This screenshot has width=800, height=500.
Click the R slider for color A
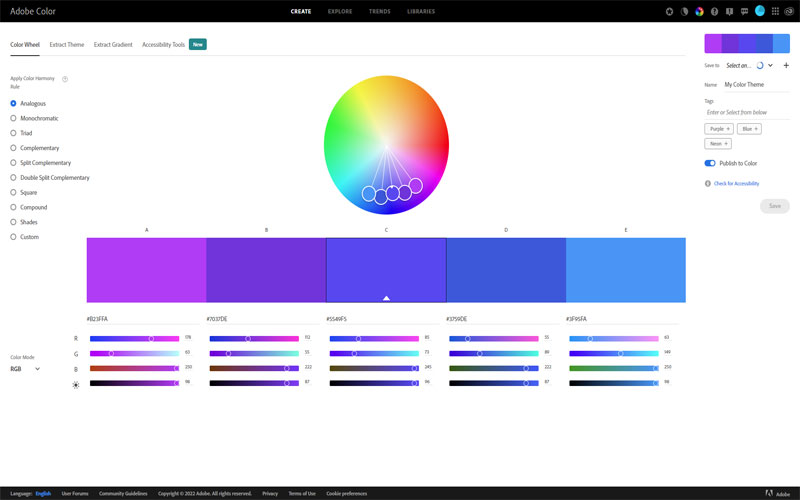[x=135, y=339]
